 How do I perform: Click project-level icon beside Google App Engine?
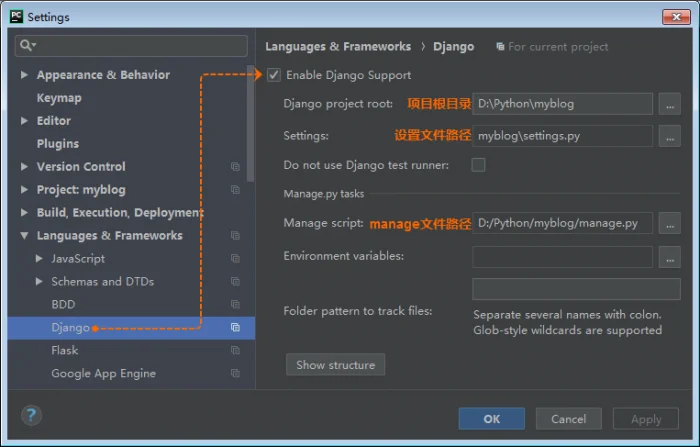coord(235,373)
